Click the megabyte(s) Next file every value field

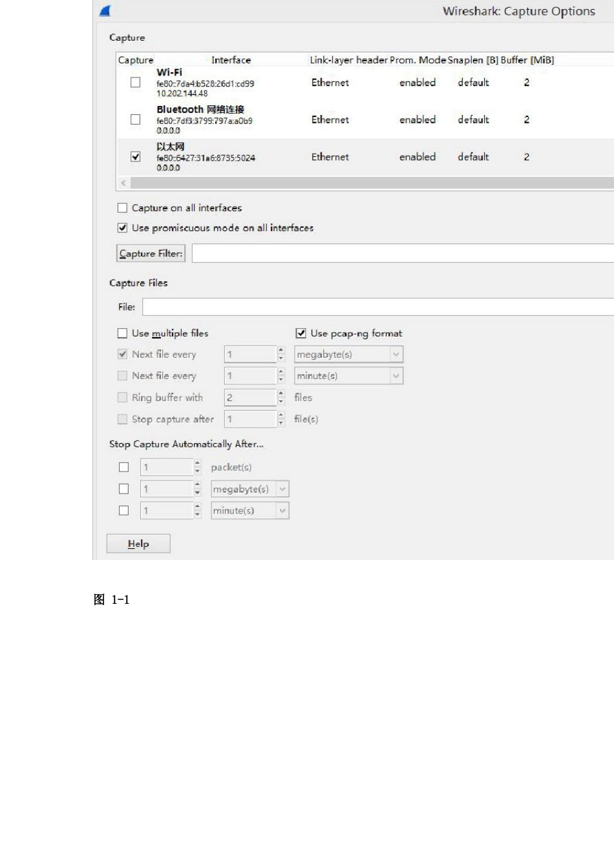250,355
